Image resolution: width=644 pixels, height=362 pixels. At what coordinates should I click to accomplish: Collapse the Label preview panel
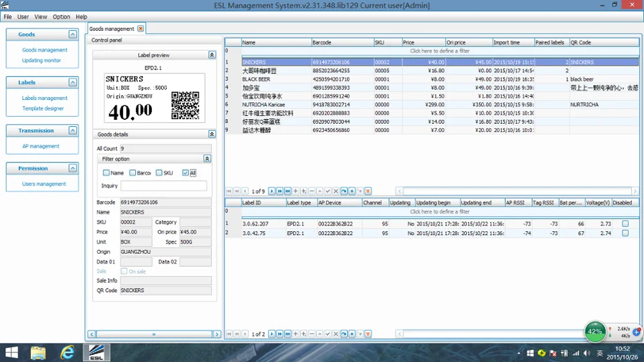[x=212, y=55]
